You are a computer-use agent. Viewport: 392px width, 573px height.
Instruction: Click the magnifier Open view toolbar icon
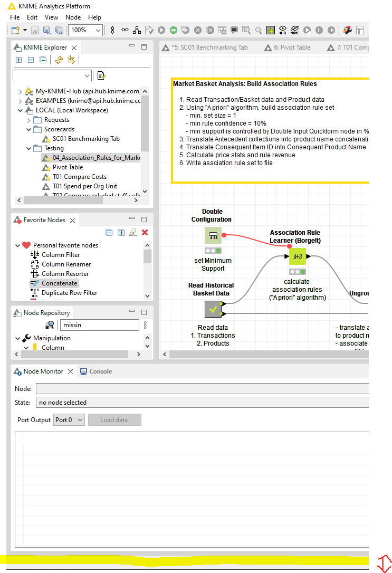pyautogui.click(x=259, y=30)
